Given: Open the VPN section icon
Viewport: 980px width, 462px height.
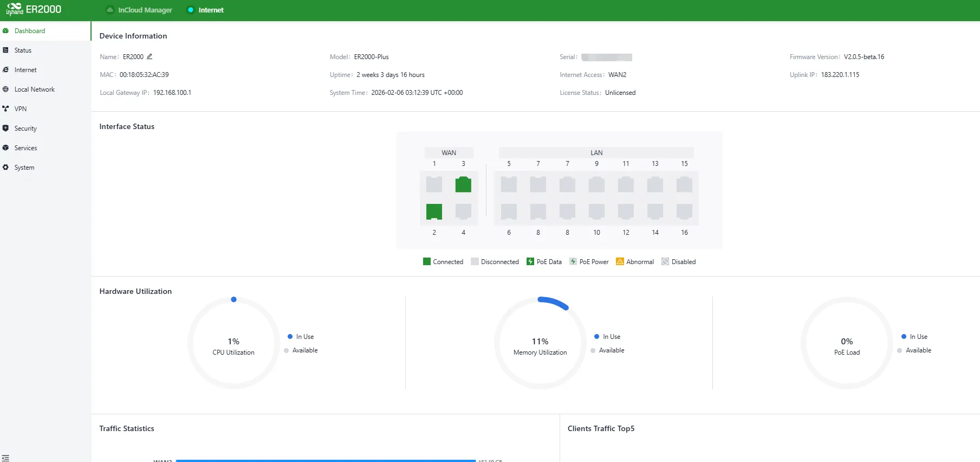Looking at the screenshot, I should (x=5, y=108).
